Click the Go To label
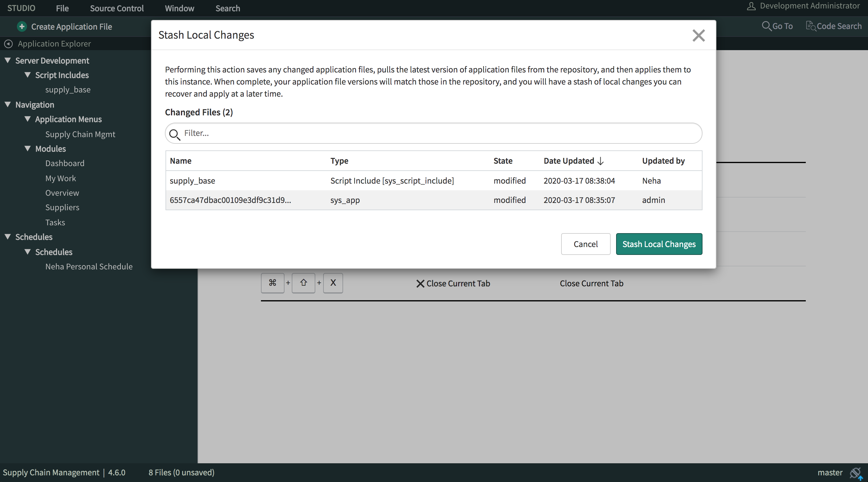Screen dimensions: 868x482 pos(783,26)
